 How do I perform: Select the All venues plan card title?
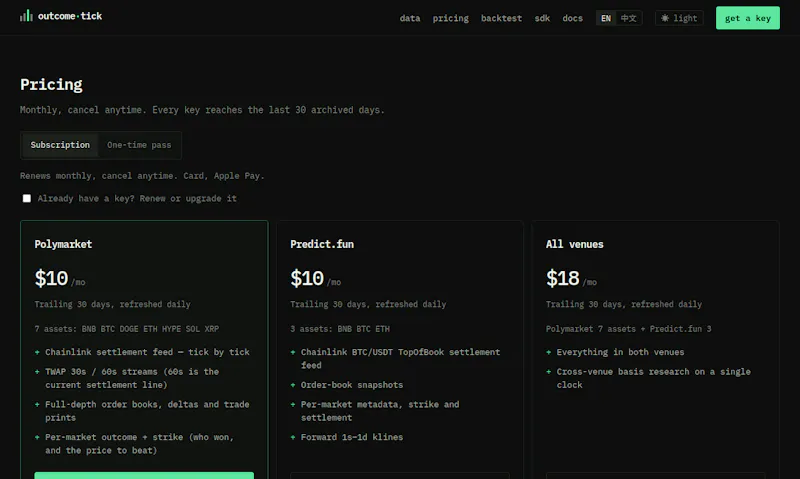point(574,244)
